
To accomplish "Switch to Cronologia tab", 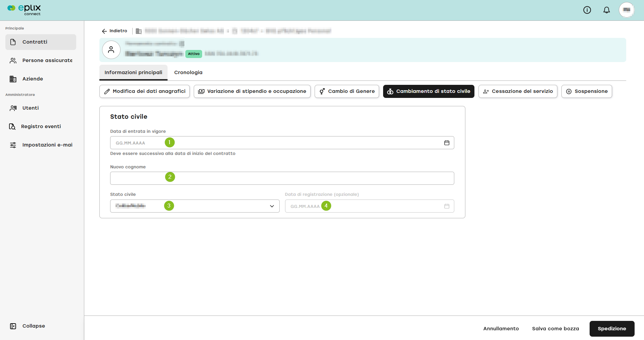I will [x=188, y=72].
